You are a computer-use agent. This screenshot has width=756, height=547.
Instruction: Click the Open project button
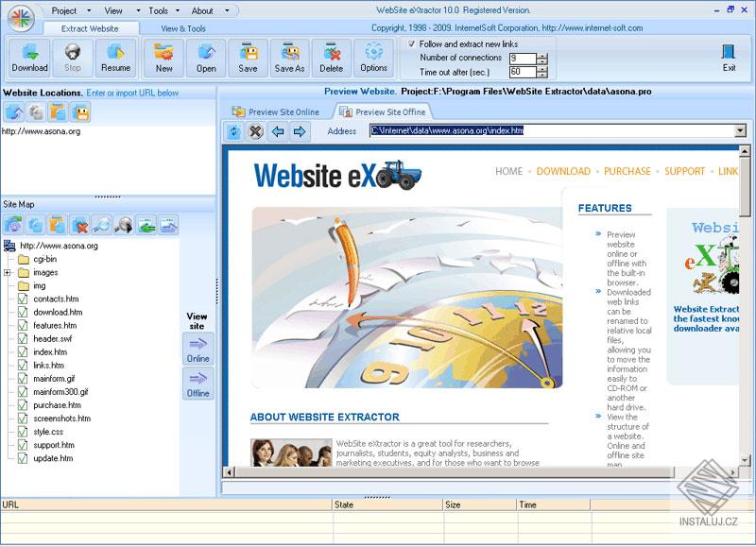click(x=206, y=58)
